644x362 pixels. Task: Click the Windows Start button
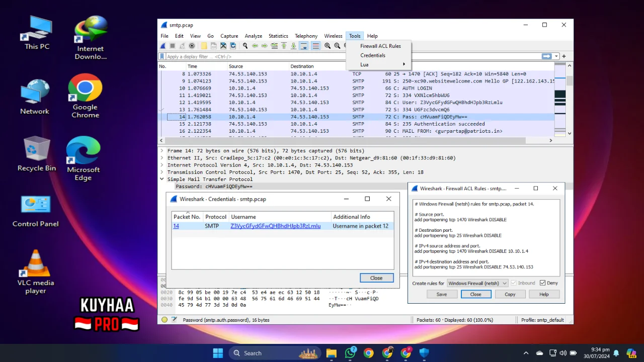(x=218, y=353)
